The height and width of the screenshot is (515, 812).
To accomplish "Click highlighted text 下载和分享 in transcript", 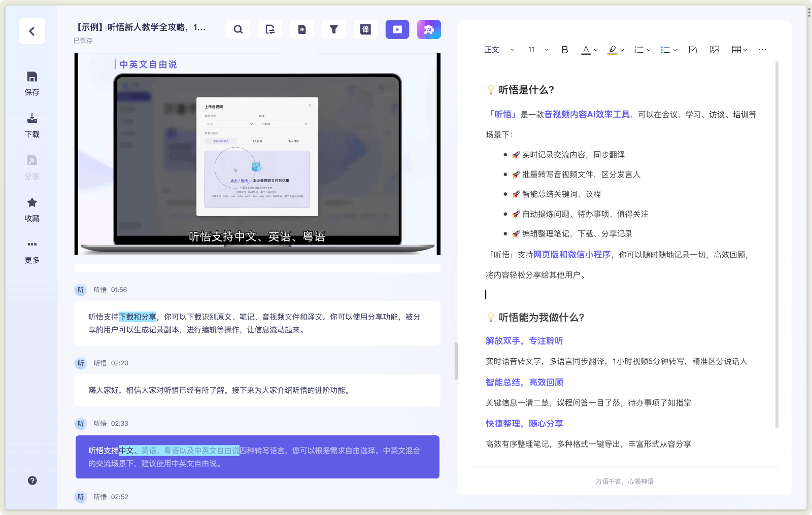I will (138, 317).
